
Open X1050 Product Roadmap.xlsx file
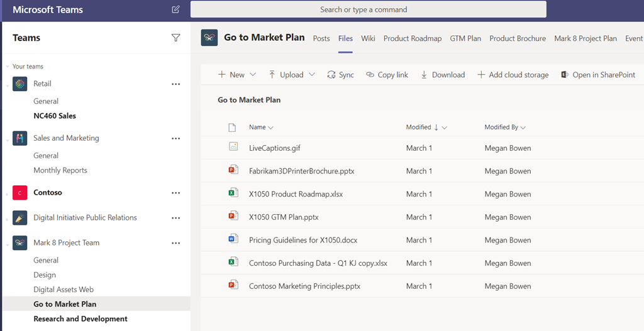[x=296, y=194]
